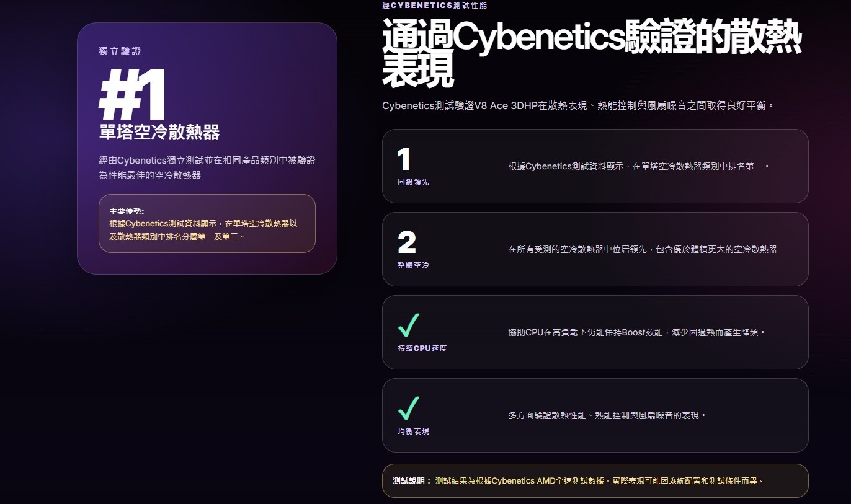Select the 單塔空冷散熱器 heading

tap(159, 132)
